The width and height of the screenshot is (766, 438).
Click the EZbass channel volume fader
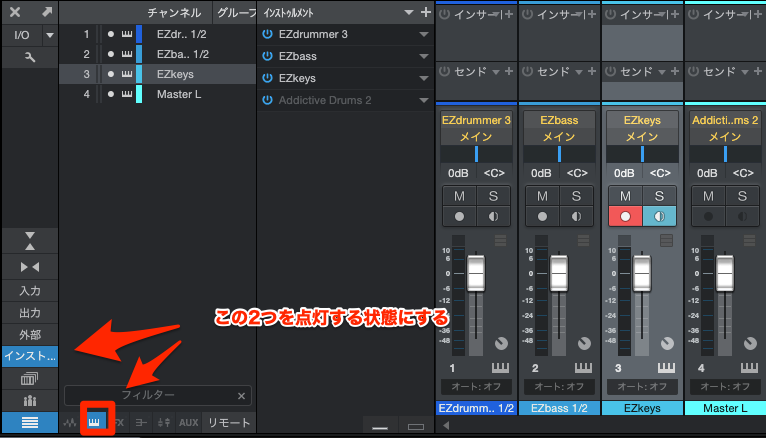[x=559, y=274]
